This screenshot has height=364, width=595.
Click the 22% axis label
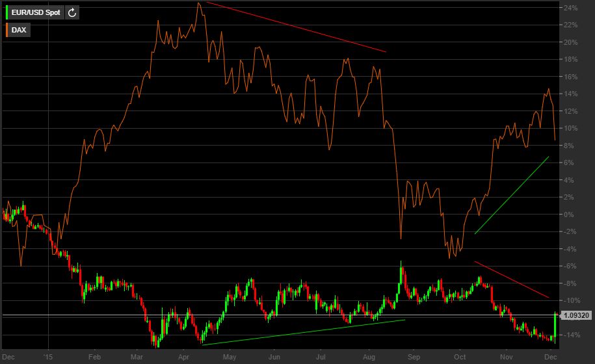[x=570, y=25]
